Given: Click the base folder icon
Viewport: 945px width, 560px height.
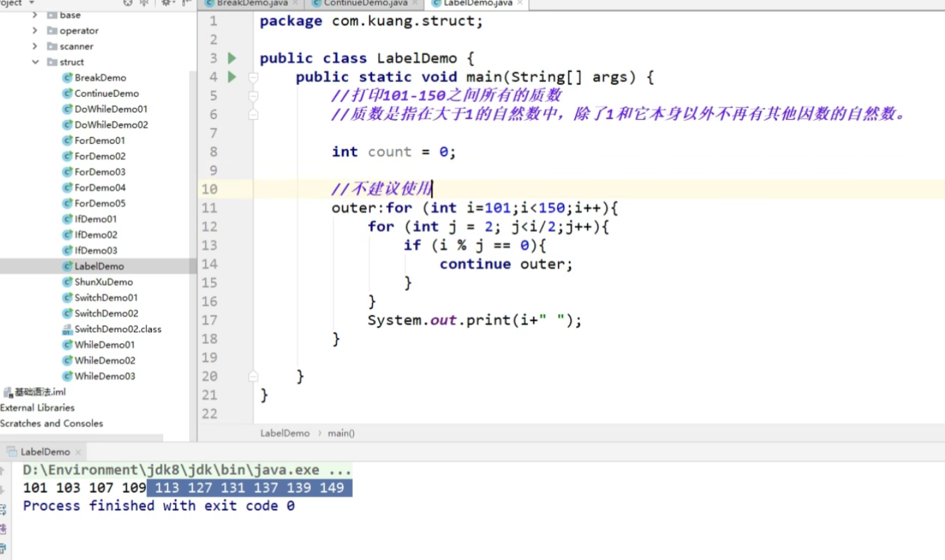Looking at the screenshot, I should pos(52,15).
